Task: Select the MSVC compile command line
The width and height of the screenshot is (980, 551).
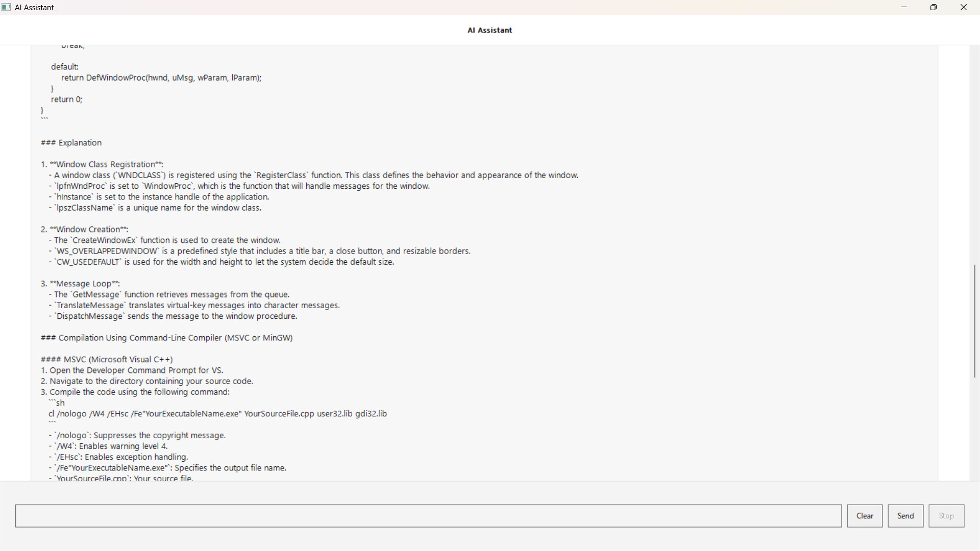Action: [x=217, y=414]
